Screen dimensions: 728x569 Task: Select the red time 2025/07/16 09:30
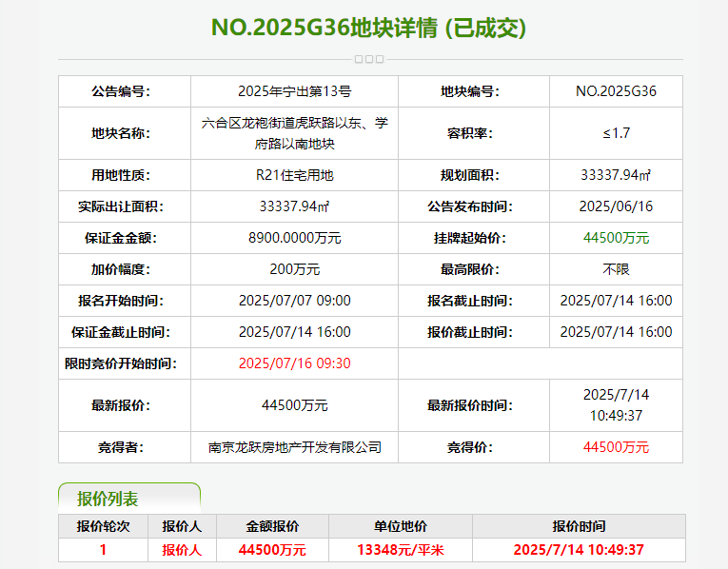coord(294,363)
